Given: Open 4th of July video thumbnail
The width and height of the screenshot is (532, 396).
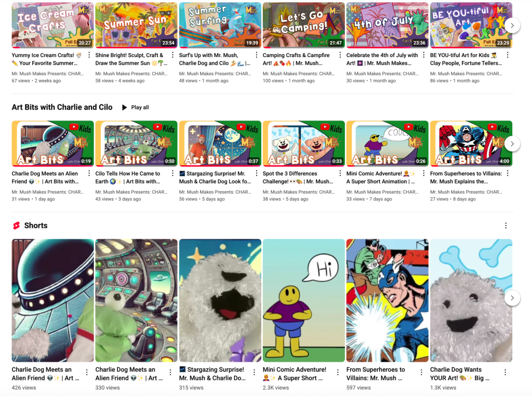Looking at the screenshot, I should tap(387, 25).
